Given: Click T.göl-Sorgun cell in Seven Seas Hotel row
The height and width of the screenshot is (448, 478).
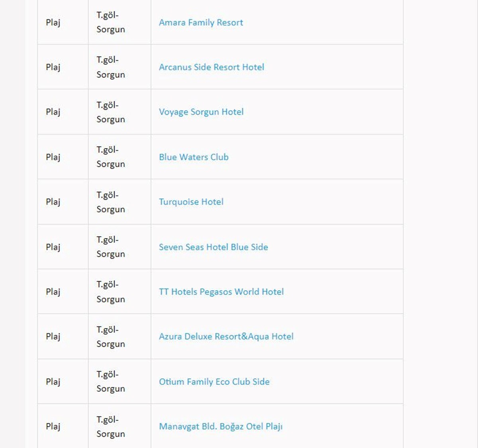Looking at the screenshot, I should [x=119, y=247].
